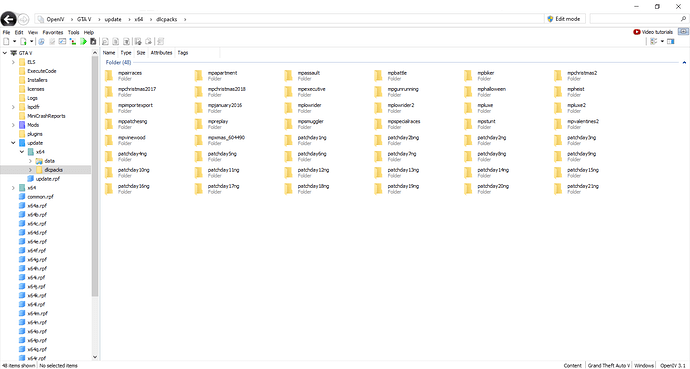Image resolution: width=690 pixels, height=369 pixels.
Task: Click the Mods folder icon in tree
Action: tap(22, 125)
